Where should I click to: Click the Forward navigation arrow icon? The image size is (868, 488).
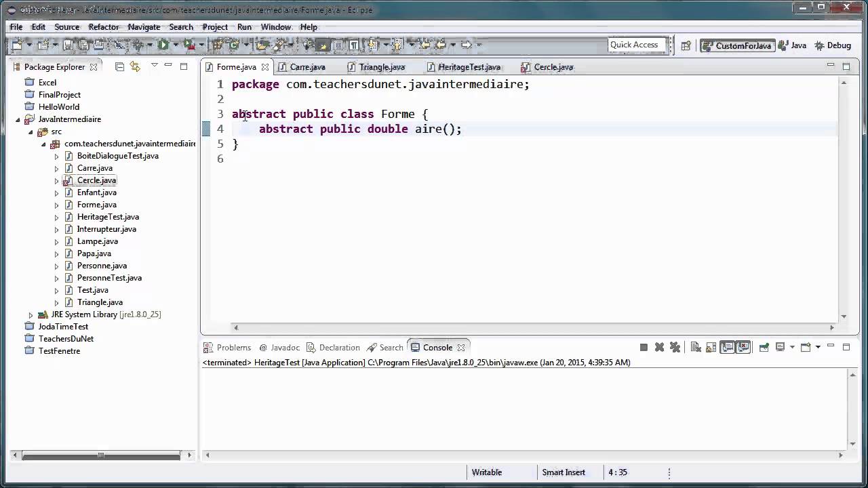pyautogui.click(x=466, y=45)
